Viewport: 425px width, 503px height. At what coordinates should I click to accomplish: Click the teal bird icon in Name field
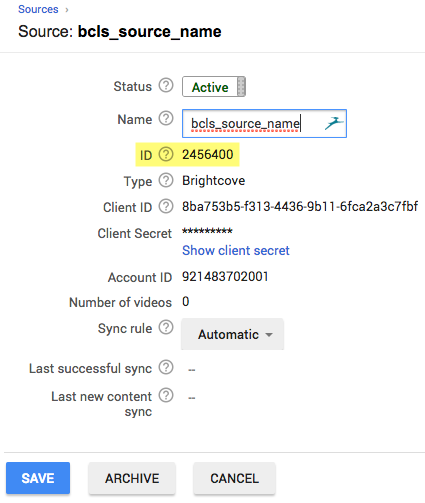(334, 123)
